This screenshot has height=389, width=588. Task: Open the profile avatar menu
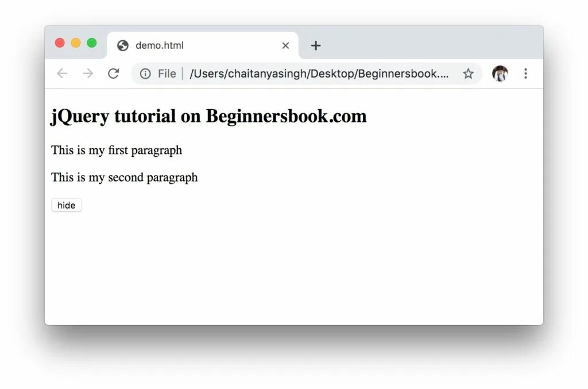(500, 74)
